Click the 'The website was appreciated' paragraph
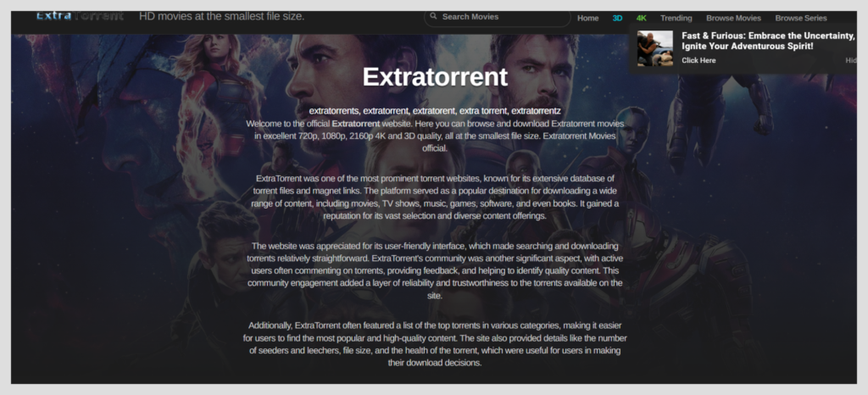 (x=435, y=270)
